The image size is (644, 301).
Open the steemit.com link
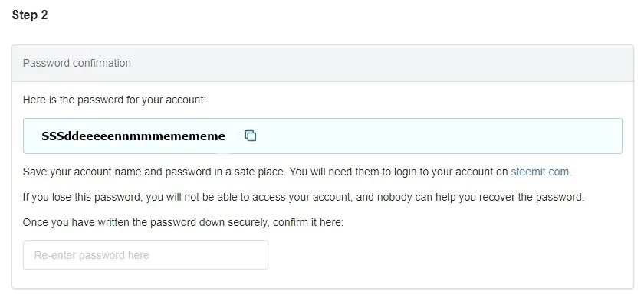pyautogui.click(x=540, y=172)
